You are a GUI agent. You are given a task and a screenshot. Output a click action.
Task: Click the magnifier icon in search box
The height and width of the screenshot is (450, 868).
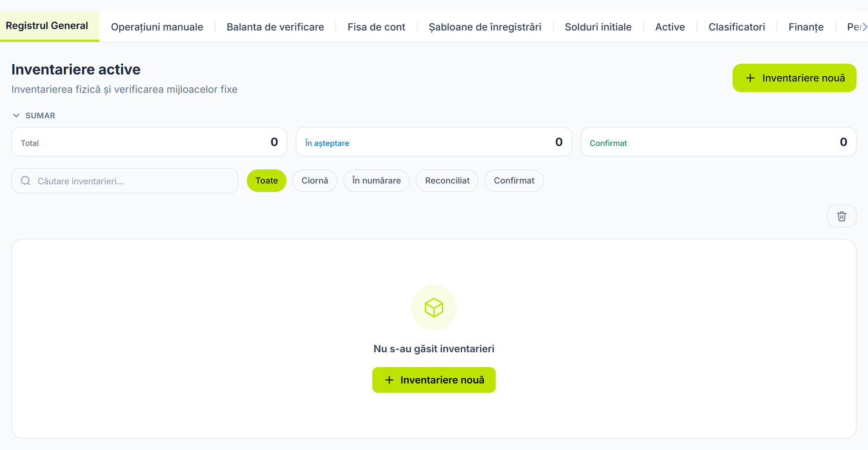[25, 181]
